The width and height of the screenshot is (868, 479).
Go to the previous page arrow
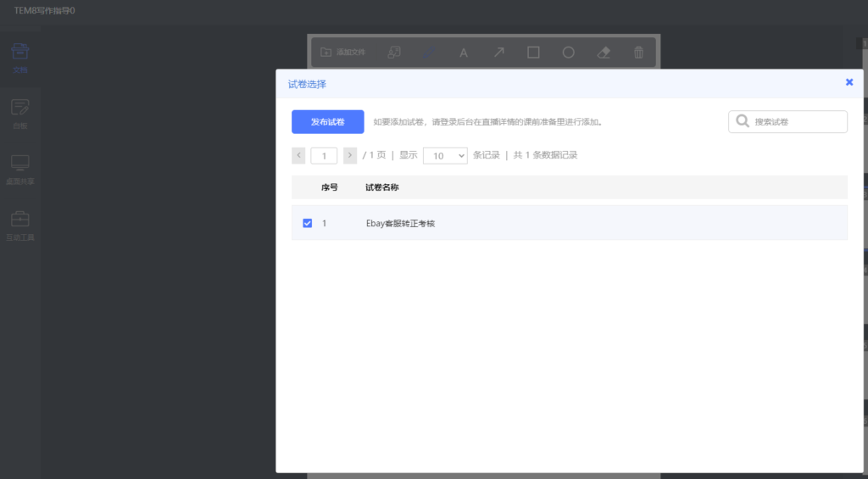pyautogui.click(x=298, y=156)
